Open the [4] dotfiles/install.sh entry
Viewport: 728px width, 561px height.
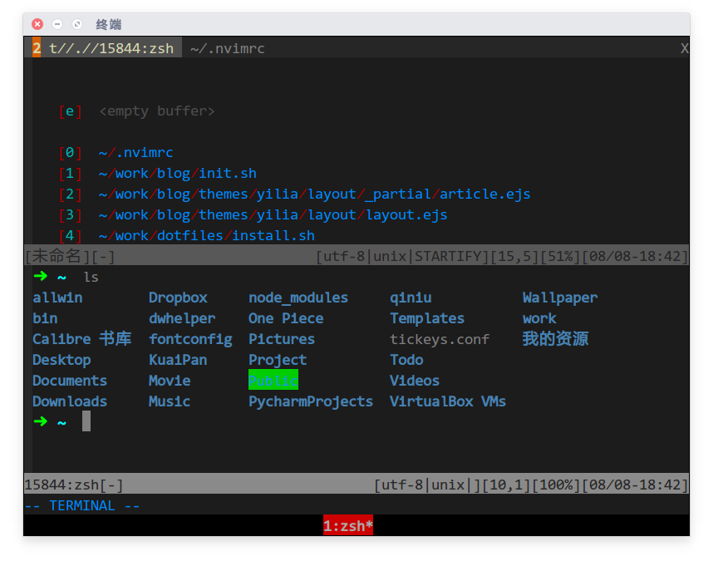point(187,235)
